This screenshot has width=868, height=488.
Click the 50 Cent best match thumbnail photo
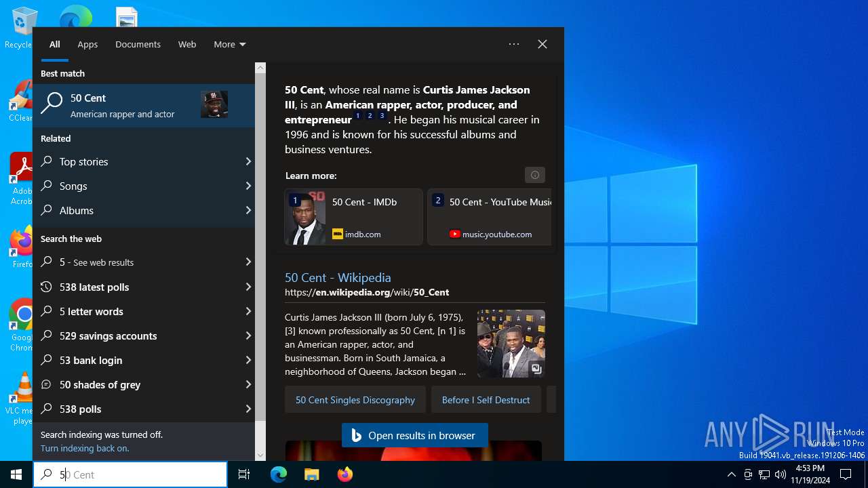pyautogui.click(x=214, y=104)
